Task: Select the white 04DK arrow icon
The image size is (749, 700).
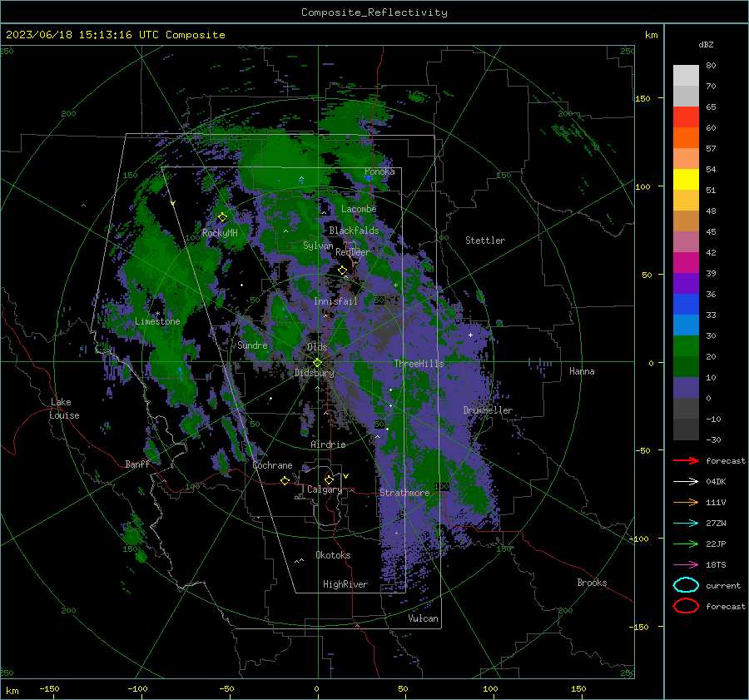Action: click(686, 481)
